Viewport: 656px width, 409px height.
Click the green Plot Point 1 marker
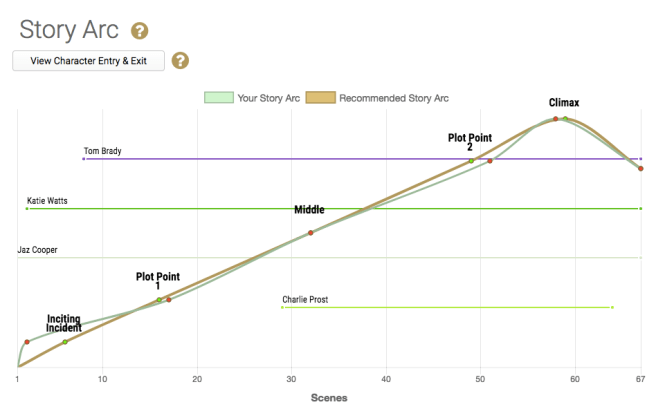pyautogui.click(x=159, y=300)
